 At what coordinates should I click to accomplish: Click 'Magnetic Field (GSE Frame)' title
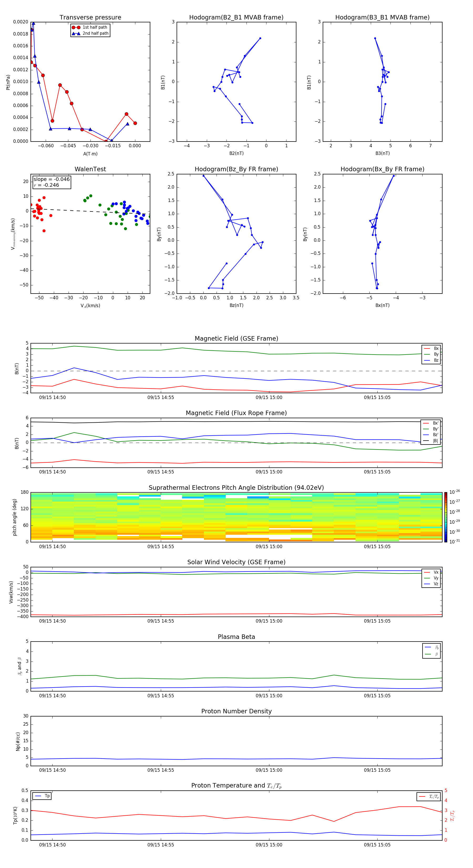(x=236, y=339)
